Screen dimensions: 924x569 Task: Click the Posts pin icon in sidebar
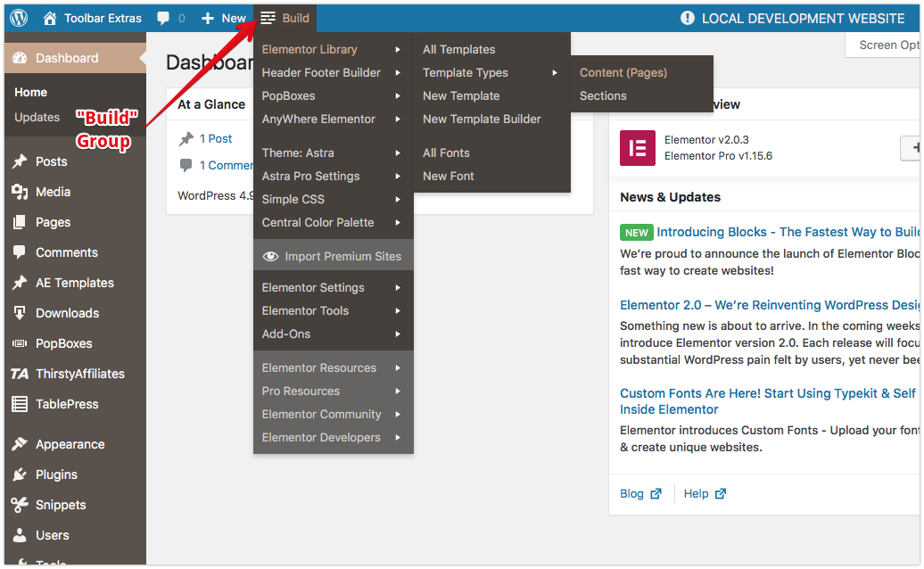[x=20, y=161]
